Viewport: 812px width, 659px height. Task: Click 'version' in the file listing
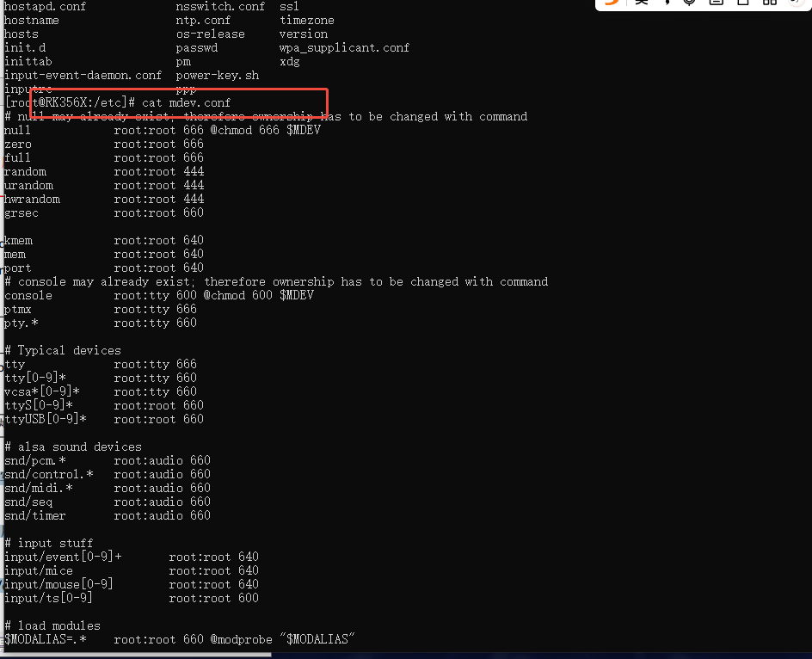[304, 34]
